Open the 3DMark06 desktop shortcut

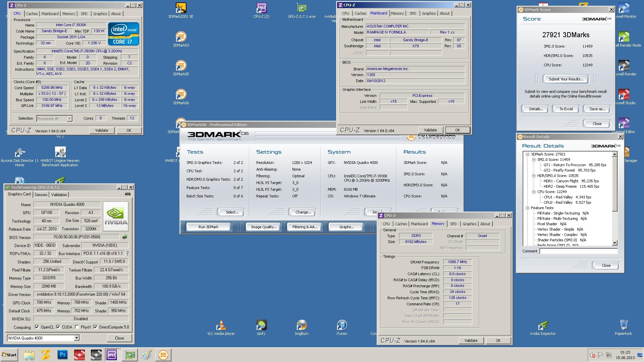click(181, 97)
